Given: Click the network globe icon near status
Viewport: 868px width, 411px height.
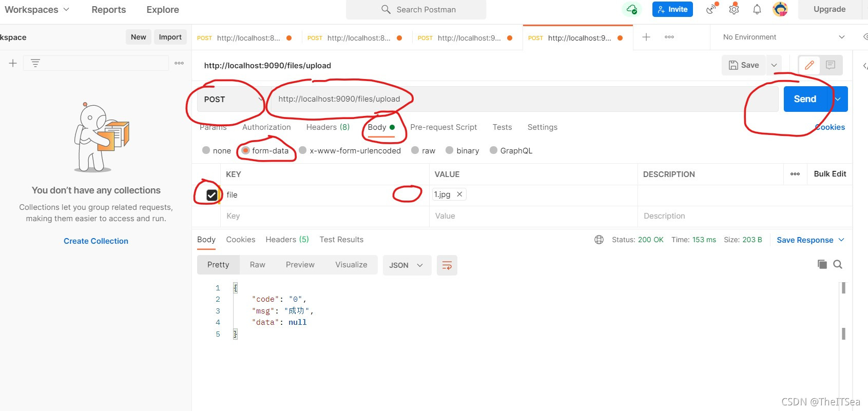Looking at the screenshot, I should pos(599,240).
